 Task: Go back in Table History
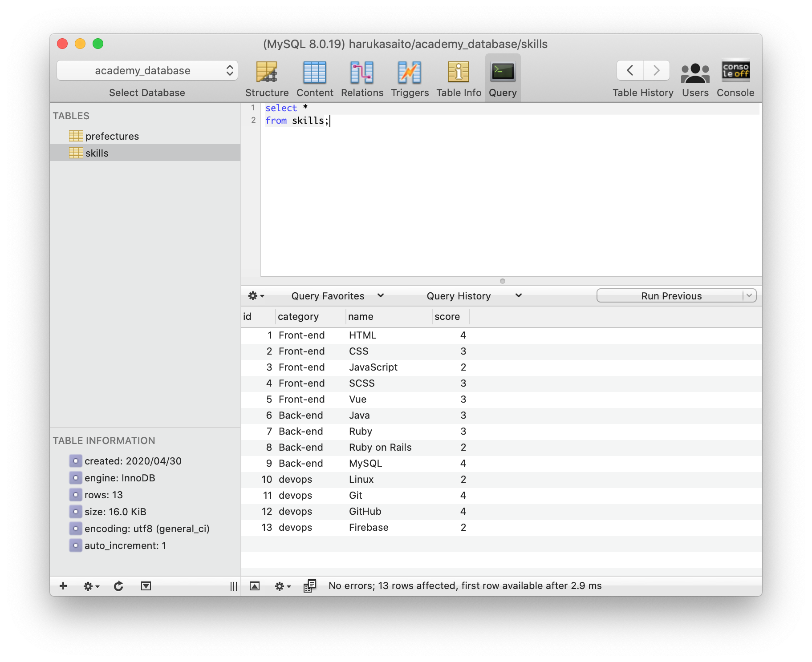pos(629,70)
